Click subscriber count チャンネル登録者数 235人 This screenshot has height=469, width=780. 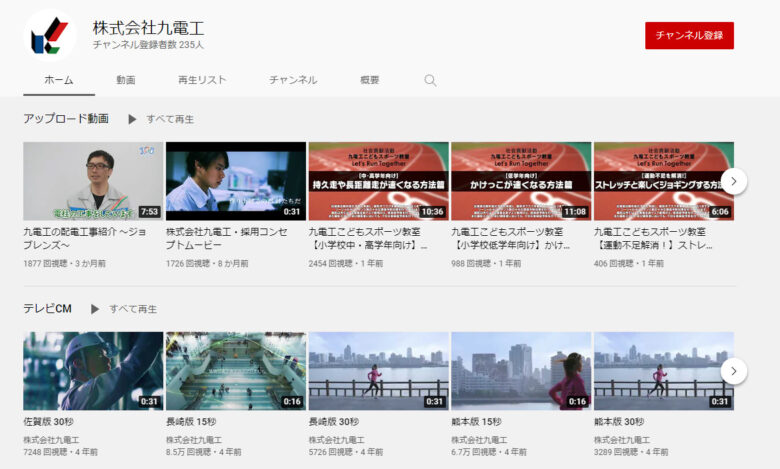tap(148, 45)
